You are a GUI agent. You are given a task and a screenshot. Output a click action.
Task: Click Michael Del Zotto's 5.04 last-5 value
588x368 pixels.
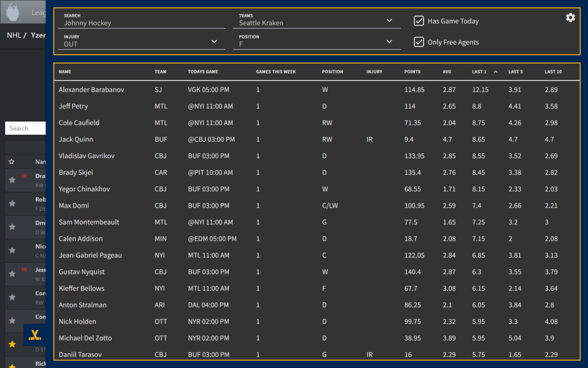[515, 338]
